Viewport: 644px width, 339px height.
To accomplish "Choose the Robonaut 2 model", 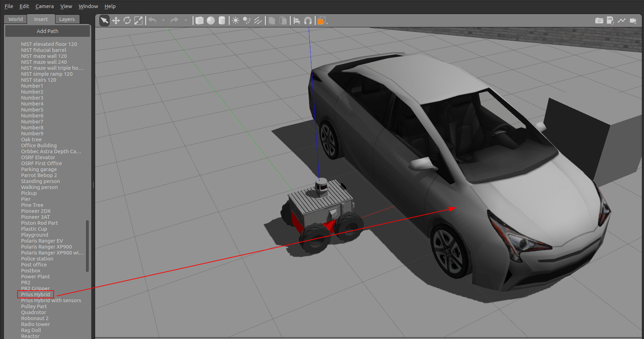I will pyautogui.click(x=35, y=318).
